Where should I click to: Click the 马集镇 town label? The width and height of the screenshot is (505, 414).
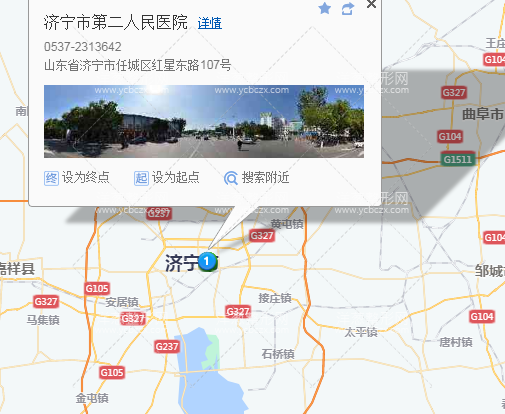(x=43, y=320)
